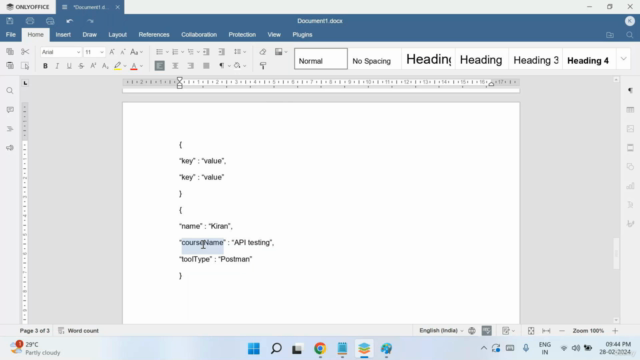Screen dimensions: 640x360
Task: Toggle Bold formatting
Action: click(x=45, y=66)
